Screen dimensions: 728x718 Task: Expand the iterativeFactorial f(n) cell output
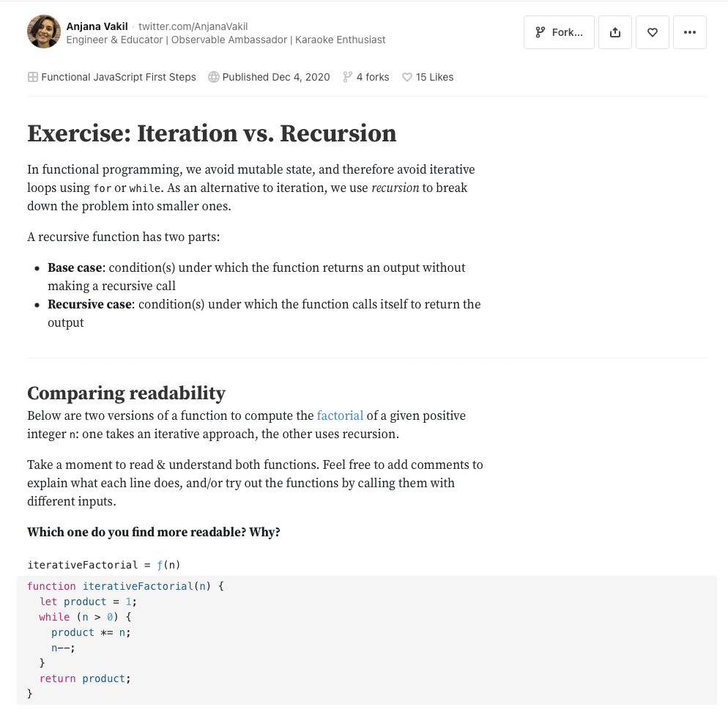coord(103,564)
